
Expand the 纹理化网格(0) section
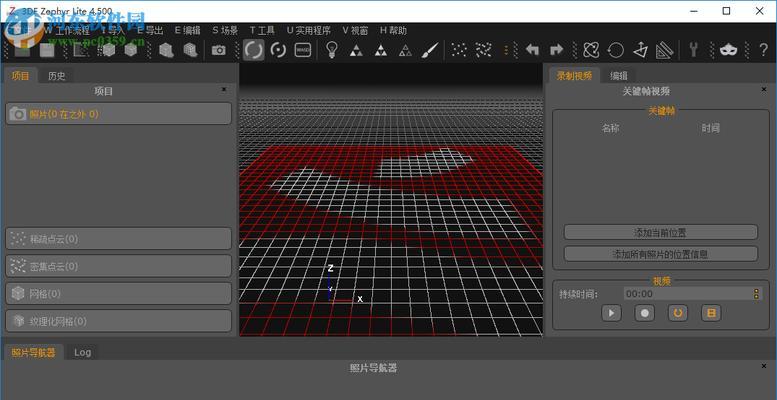point(118,321)
